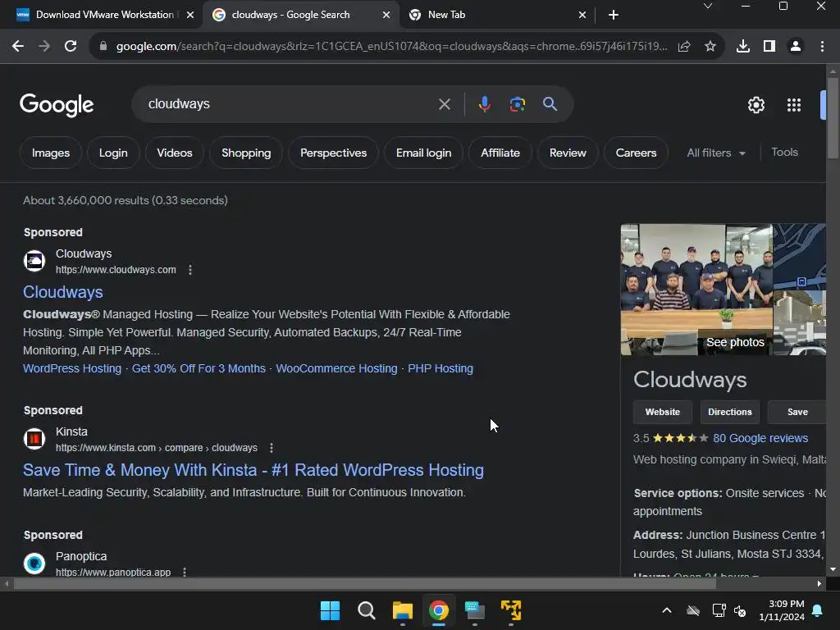Click Website button in Cloudways panel
Image resolution: width=840 pixels, height=630 pixels.
(x=662, y=412)
